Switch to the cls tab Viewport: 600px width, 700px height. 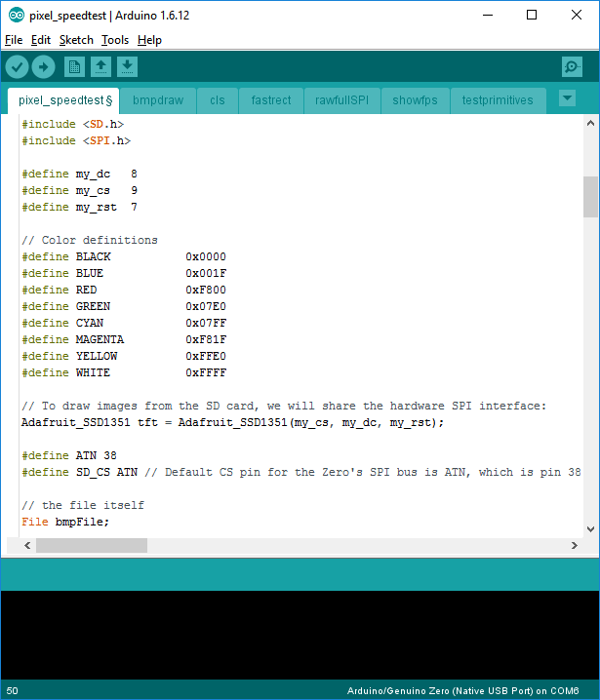click(218, 100)
